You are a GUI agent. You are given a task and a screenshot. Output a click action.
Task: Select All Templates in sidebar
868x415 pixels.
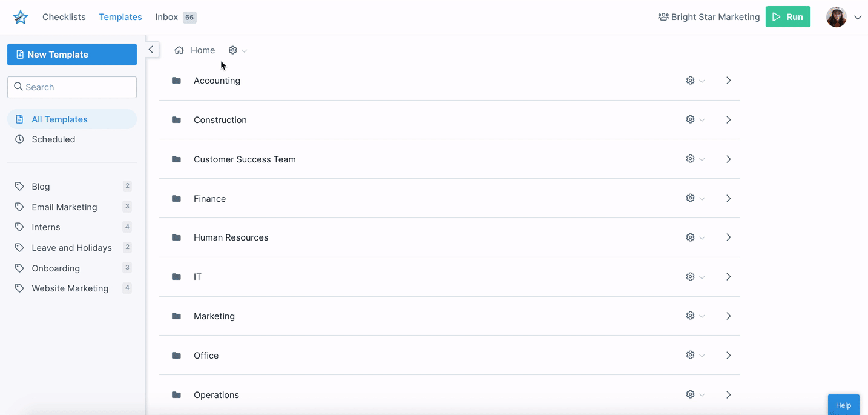[x=72, y=119]
